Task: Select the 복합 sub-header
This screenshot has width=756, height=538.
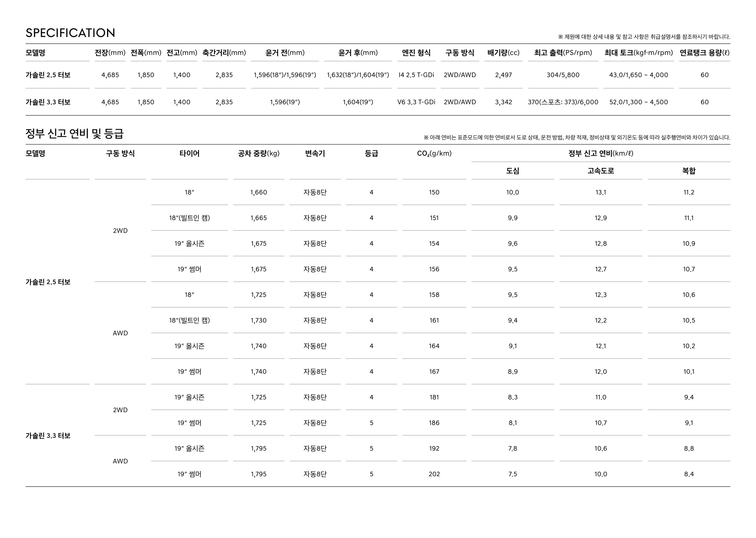Action: 688,171
